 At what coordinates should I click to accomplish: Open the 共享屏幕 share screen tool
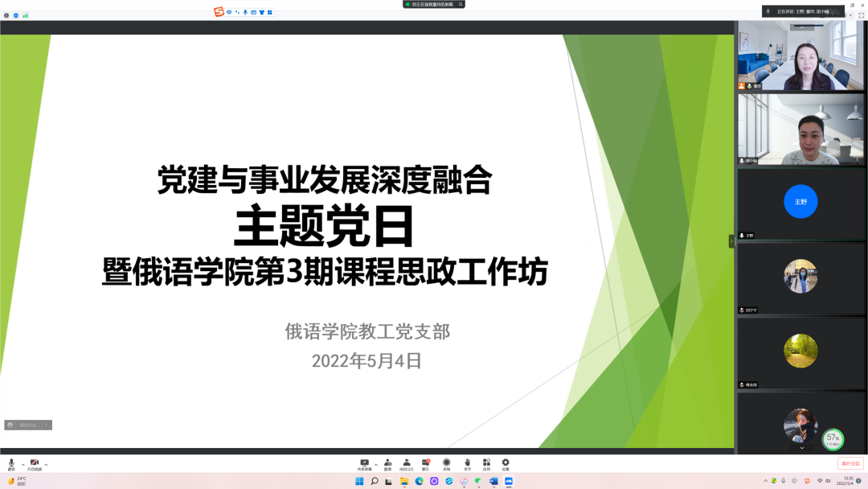[x=364, y=463]
